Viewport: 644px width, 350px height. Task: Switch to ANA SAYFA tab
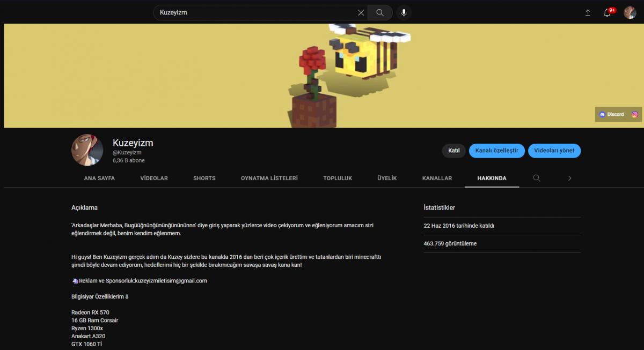click(x=99, y=178)
